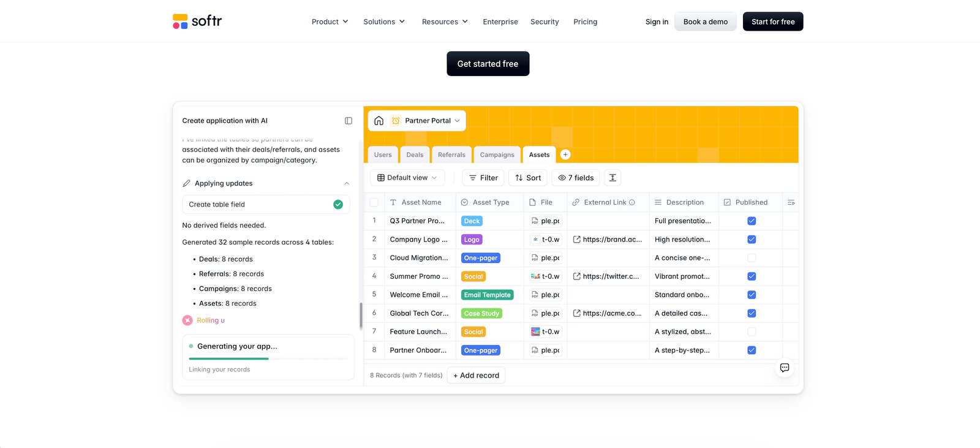
Task: Check Published for Feature Launch row
Action: 752,332
